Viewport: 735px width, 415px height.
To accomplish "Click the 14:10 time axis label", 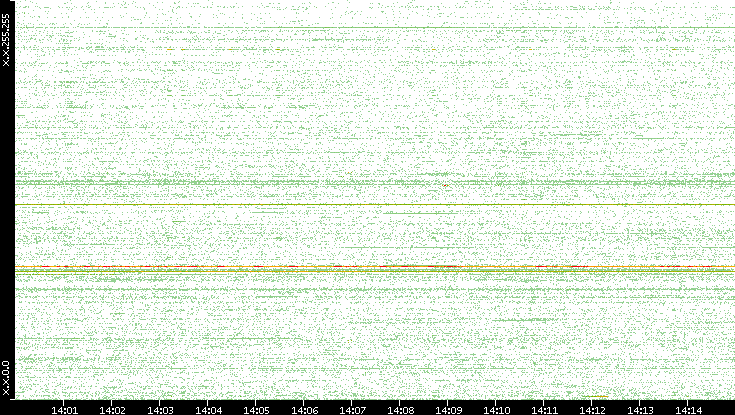I will coord(496,411).
